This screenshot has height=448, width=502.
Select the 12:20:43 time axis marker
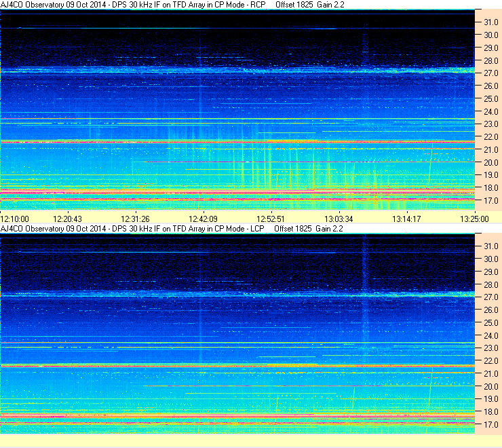click(67, 219)
